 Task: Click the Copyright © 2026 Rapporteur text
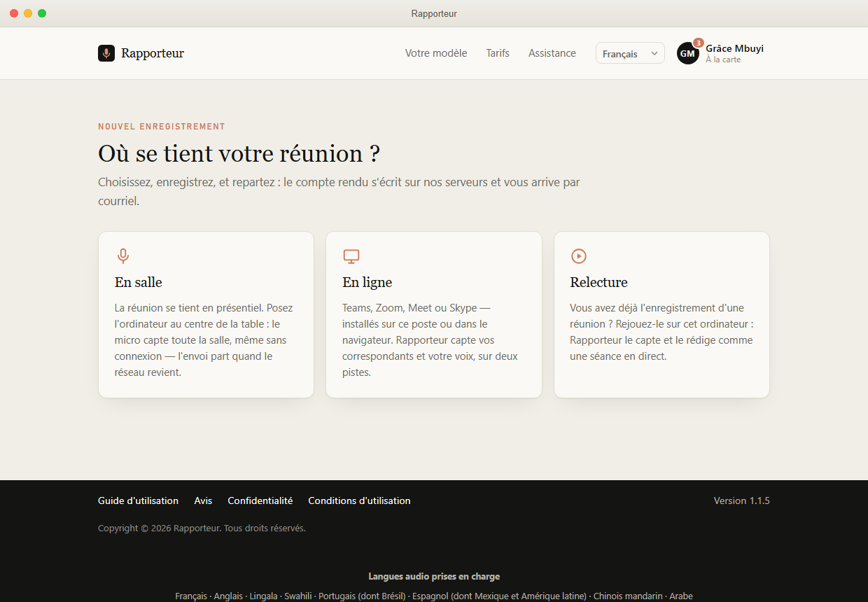pyautogui.click(x=202, y=528)
